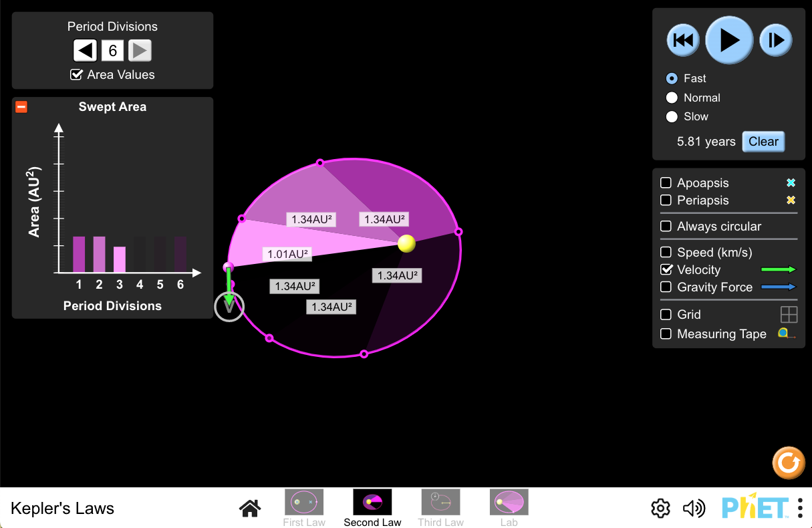Clear the elapsed years timer

(x=763, y=141)
